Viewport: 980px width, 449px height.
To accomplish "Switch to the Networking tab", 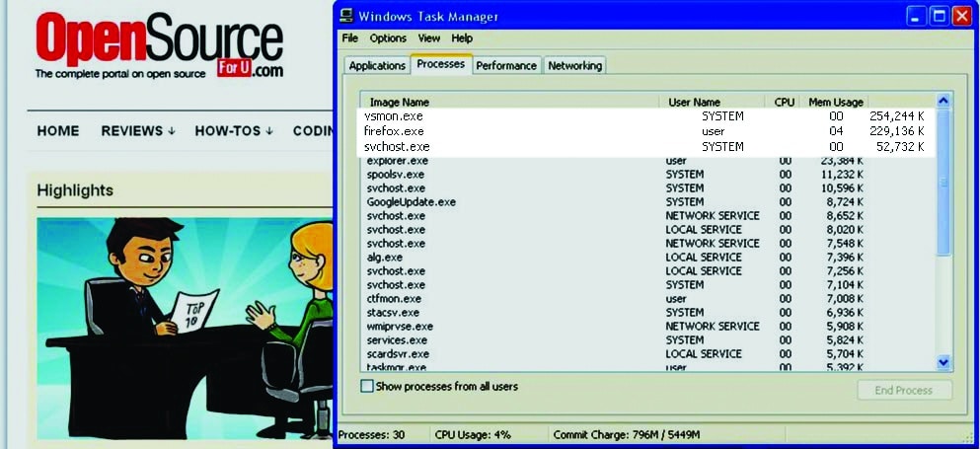I will (574, 65).
